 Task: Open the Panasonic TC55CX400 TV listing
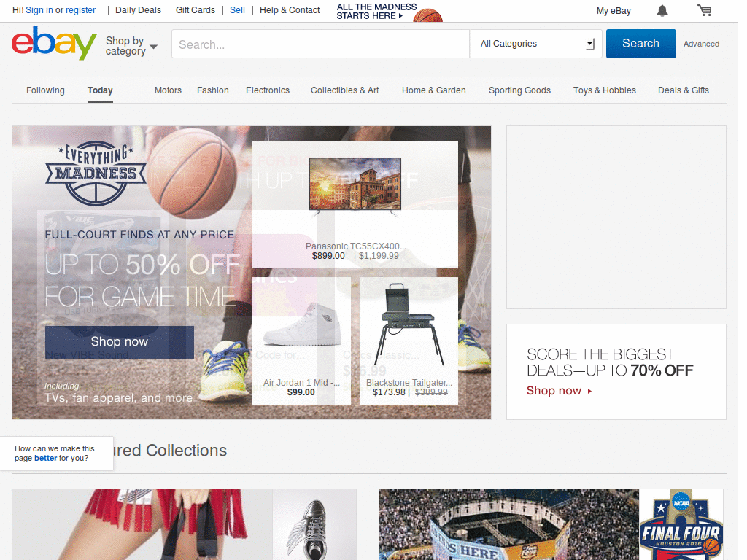tap(355, 205)
